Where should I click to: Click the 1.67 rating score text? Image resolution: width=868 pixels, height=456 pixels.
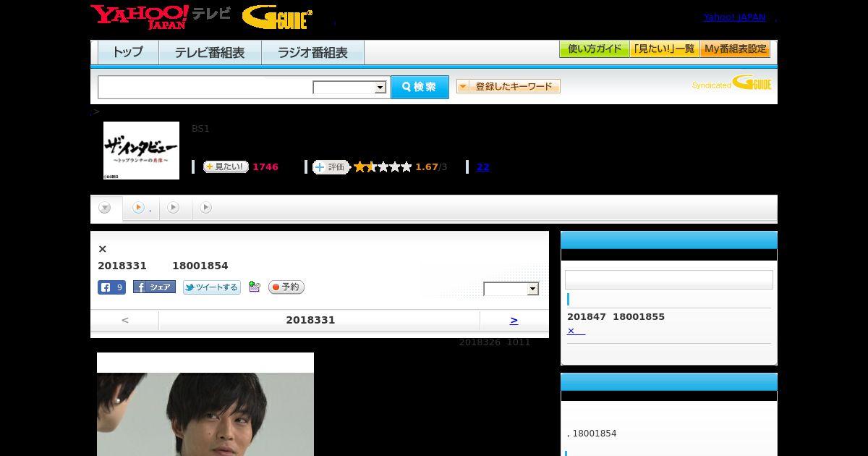pos(427,167)
